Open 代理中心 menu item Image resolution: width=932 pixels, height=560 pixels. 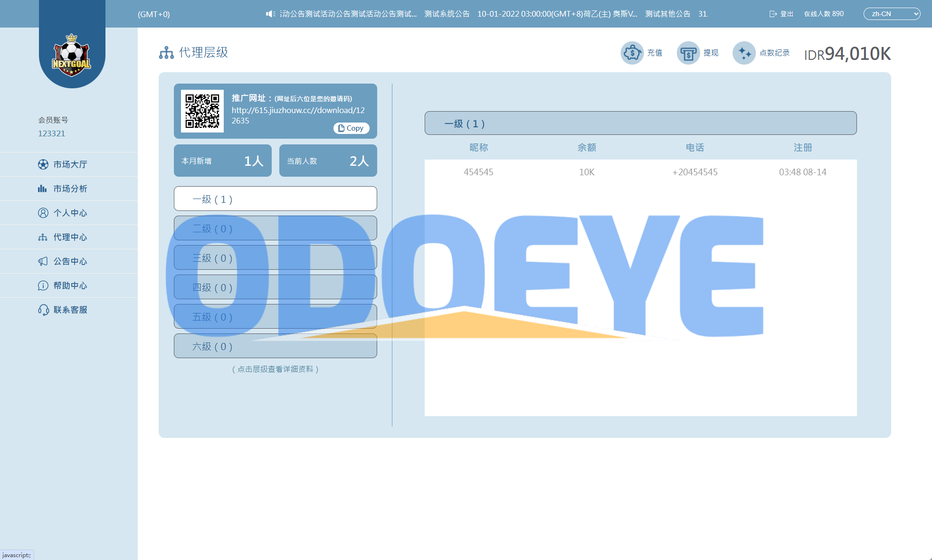70,237
